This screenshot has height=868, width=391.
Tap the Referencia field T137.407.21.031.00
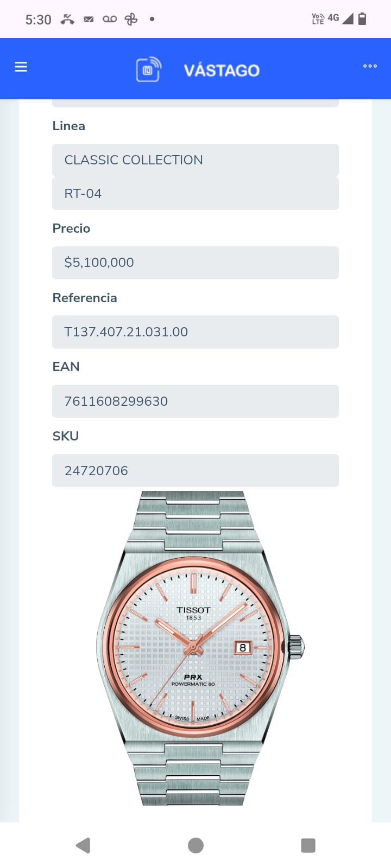click(x=195, y=332)
